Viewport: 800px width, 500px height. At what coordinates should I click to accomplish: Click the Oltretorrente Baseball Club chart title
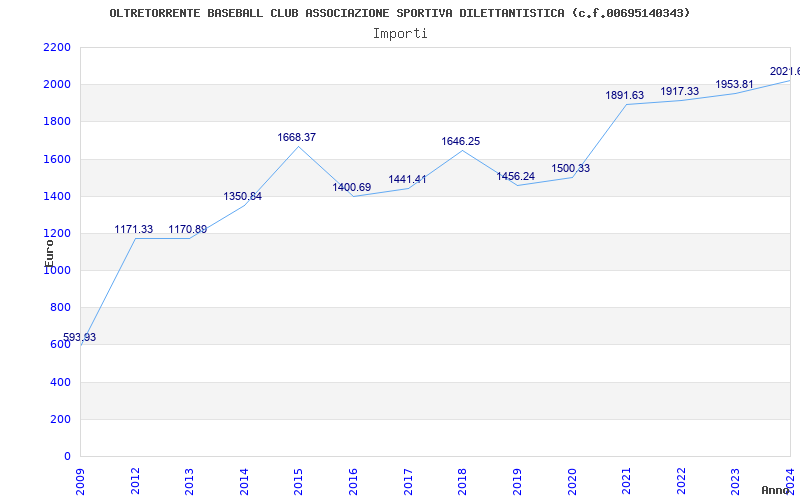(x=399, y=13)
